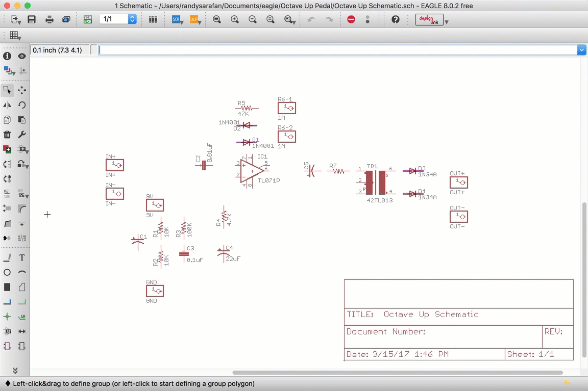Select the Move tool
Screen dimensions: 588x391
pyautogui.click(x=22, y=90)
